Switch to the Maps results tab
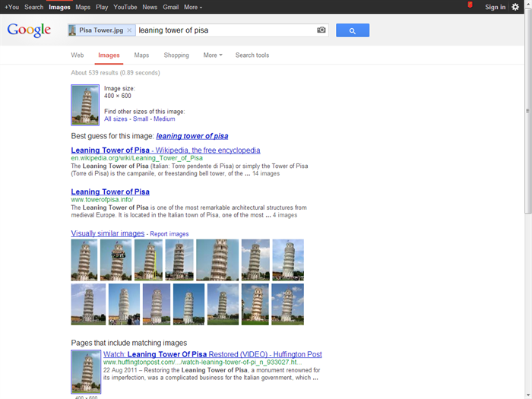The image size is (532, 399). [141, 55]
